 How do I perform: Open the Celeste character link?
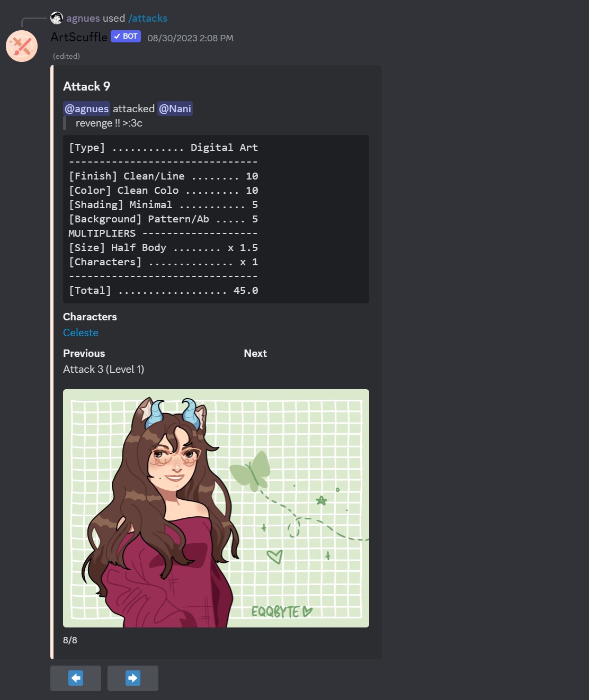81,333
